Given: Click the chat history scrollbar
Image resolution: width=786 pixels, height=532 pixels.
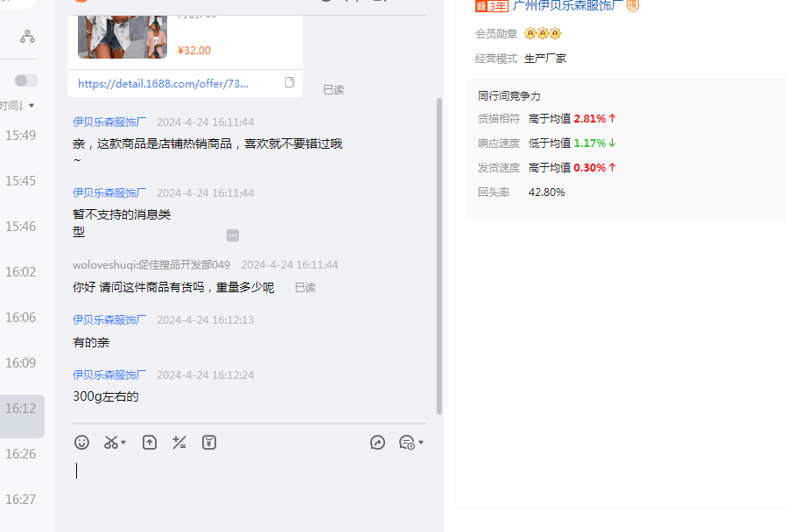Looking at the screenshot, I should click(x=439, y=256).
